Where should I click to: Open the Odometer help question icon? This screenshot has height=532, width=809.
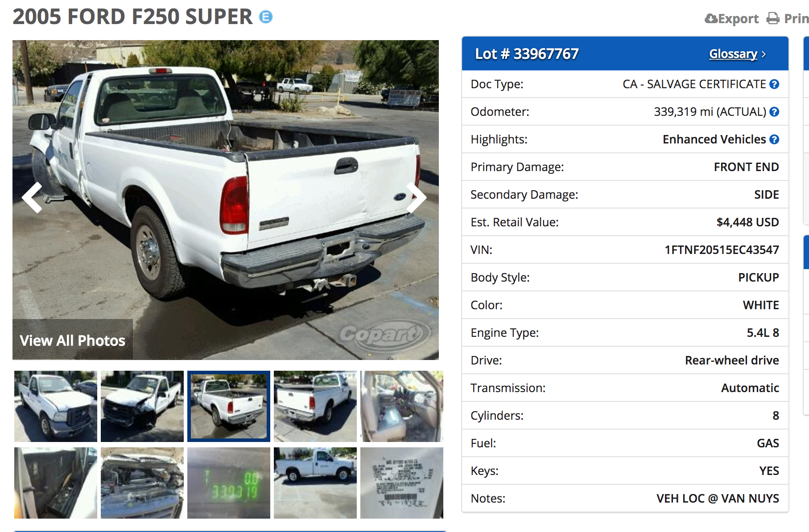point(775,112)
